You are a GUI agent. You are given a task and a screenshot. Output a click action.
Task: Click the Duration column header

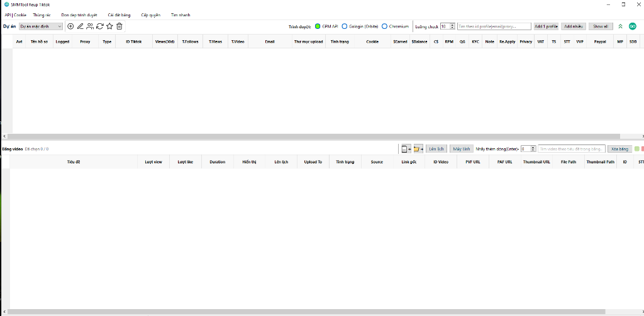click(217, 161)
